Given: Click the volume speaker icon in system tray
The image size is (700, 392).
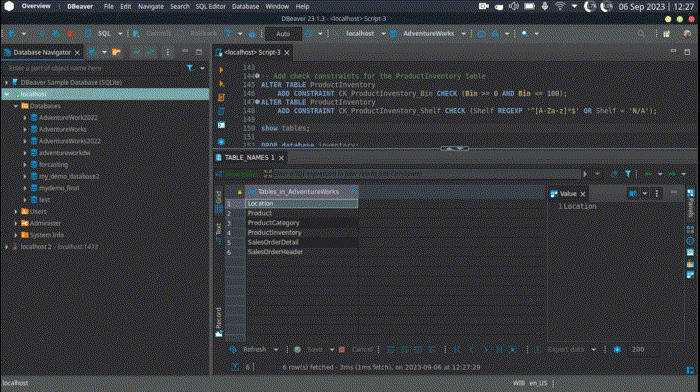Looking at the screenshot, I should 514,6.
